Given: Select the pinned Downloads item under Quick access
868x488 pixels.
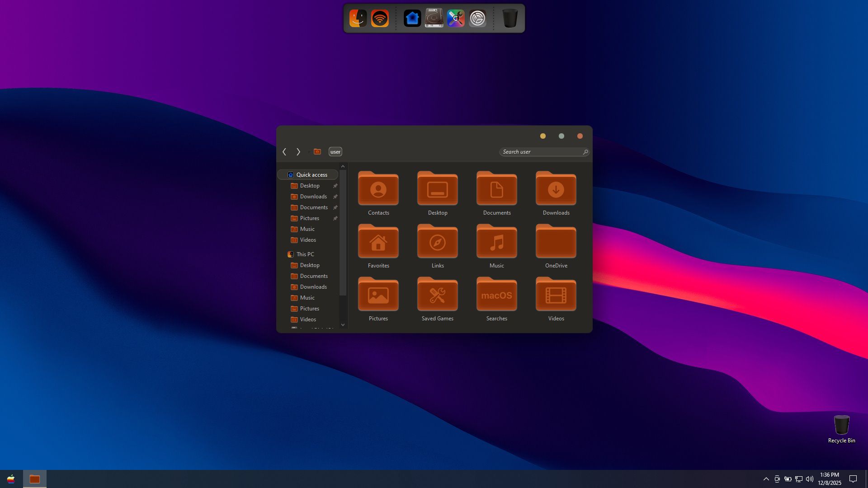Looking at the screenshot, I should (313, 197).
